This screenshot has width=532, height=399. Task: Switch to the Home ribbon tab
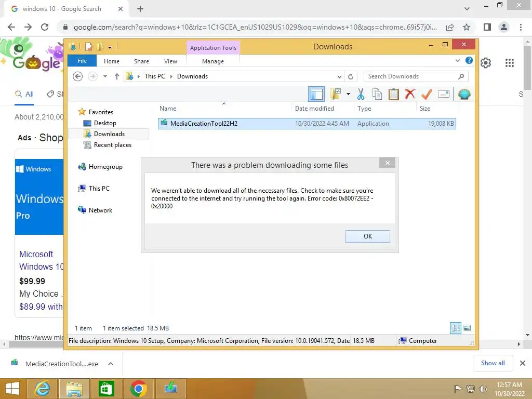point(112,61)
